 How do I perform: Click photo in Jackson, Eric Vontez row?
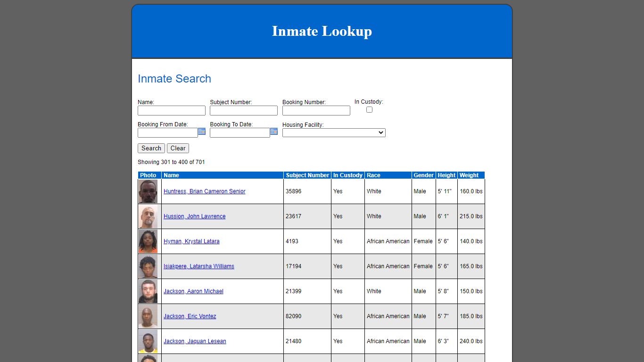pos(148,316)
